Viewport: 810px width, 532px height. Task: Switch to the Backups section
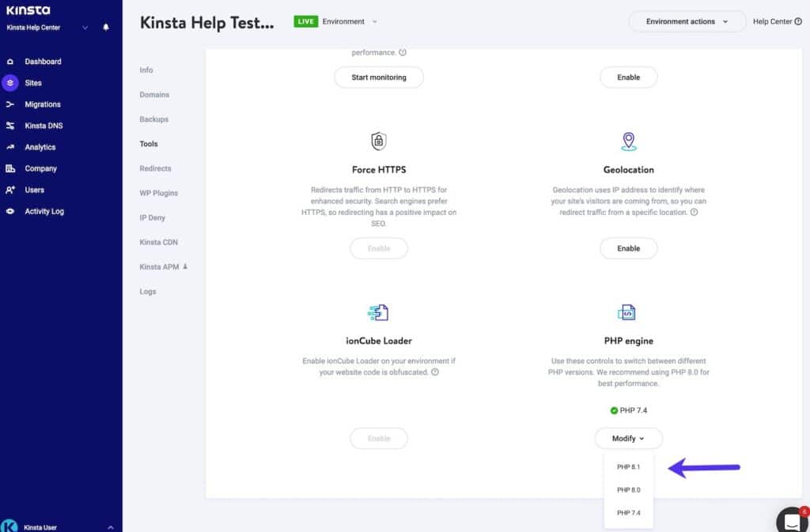(153, 119)
